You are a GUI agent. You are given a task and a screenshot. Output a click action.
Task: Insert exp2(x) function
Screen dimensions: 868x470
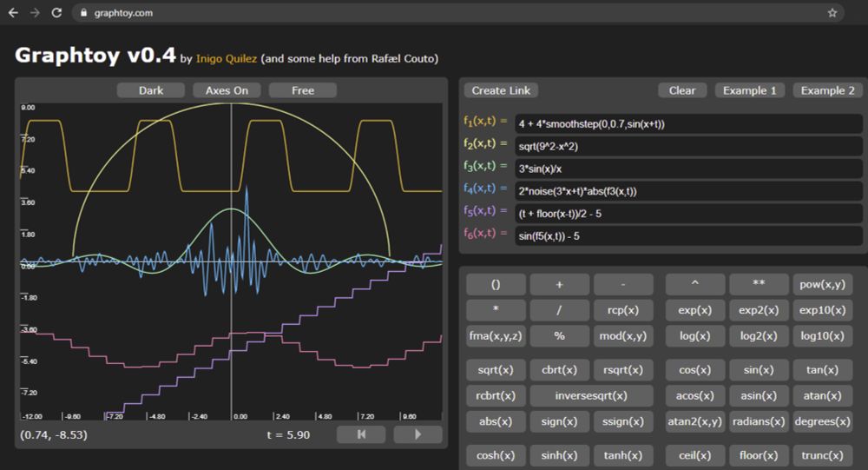click(759, 310)
